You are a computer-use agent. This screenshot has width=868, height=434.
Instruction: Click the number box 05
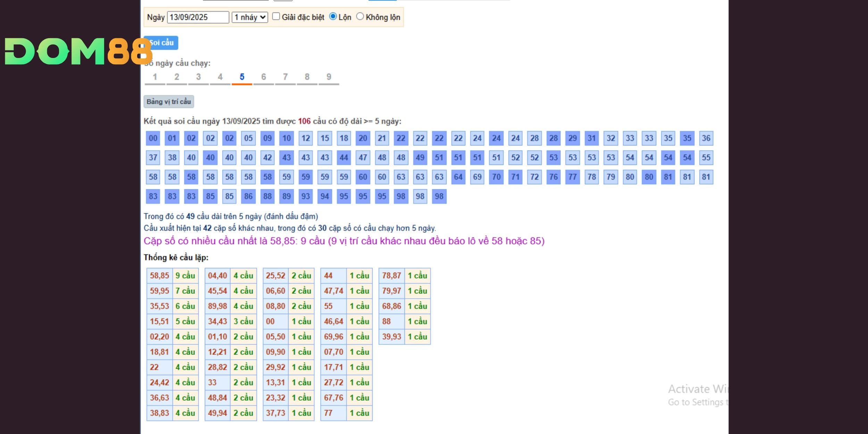click(x=248, y=138)
